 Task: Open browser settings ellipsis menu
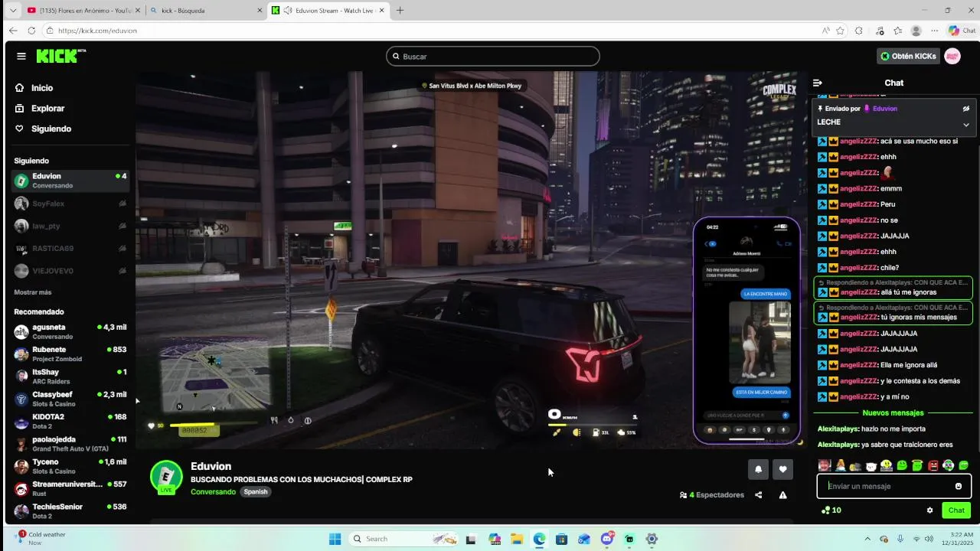click(934, 31)
